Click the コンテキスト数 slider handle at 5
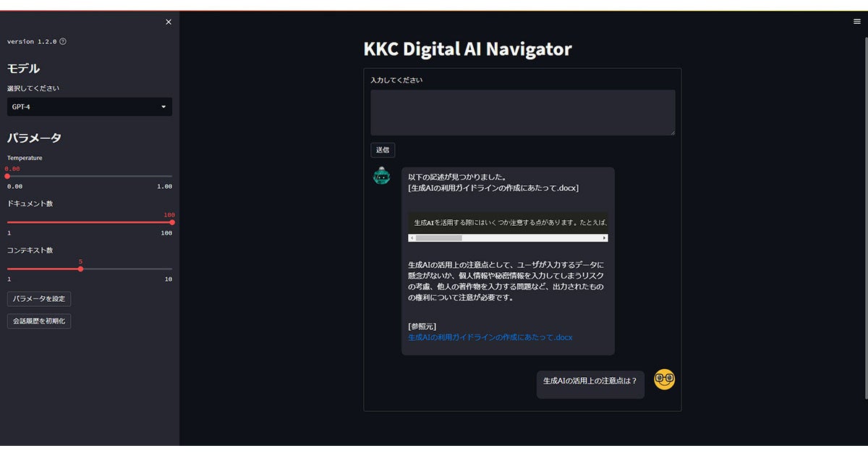The image size is (868, 456). click(x=80, y=268)
